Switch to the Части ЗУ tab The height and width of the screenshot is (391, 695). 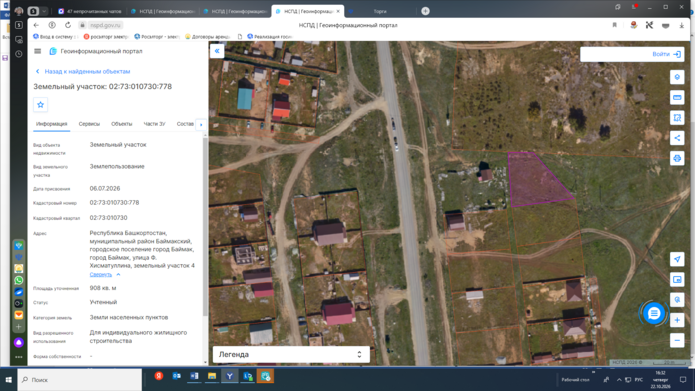click(154, 124)
